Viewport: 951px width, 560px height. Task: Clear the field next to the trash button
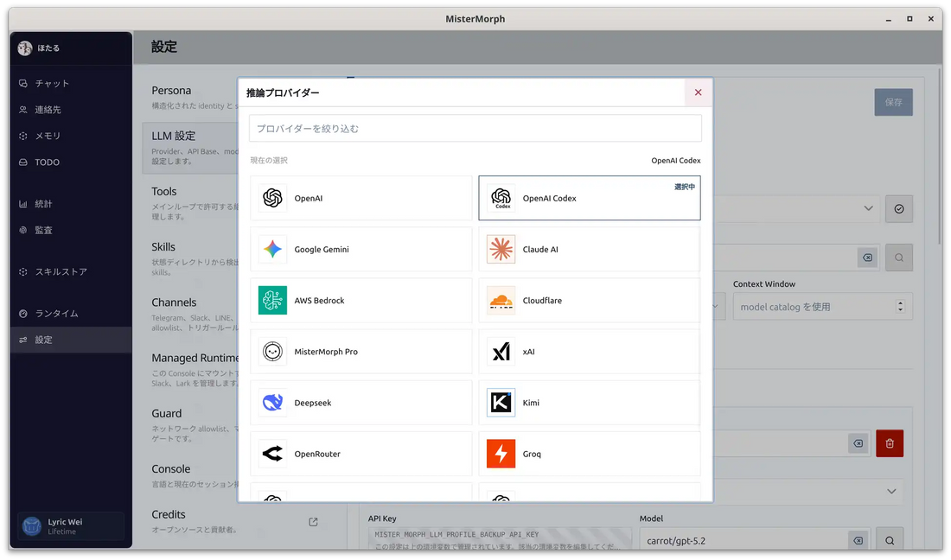(858, 443)
